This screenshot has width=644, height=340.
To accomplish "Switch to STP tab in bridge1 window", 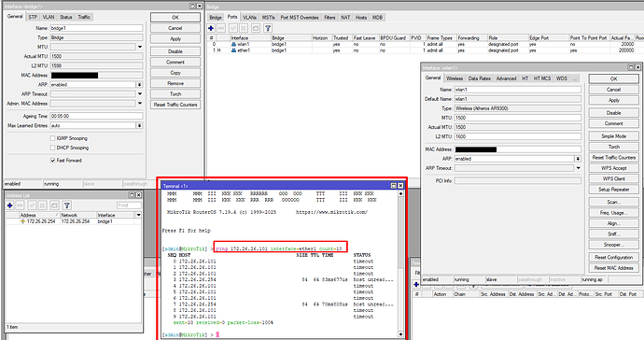I will pyautogui.click(x=33, y=17).
